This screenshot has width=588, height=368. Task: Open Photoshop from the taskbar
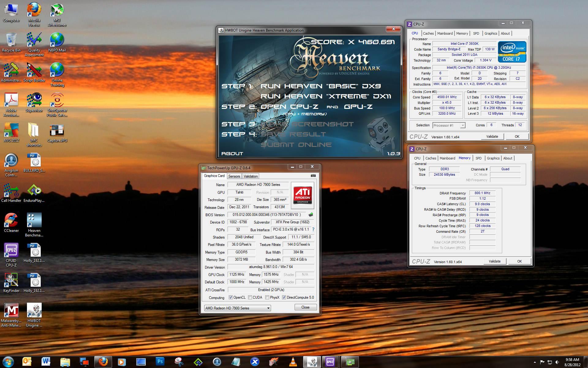(x=160, y=362)
